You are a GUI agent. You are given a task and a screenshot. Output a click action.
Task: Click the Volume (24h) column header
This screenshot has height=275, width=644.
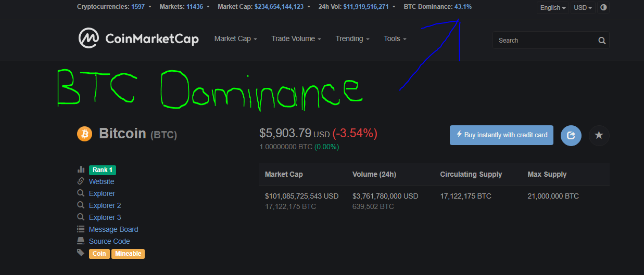(374, 174)
